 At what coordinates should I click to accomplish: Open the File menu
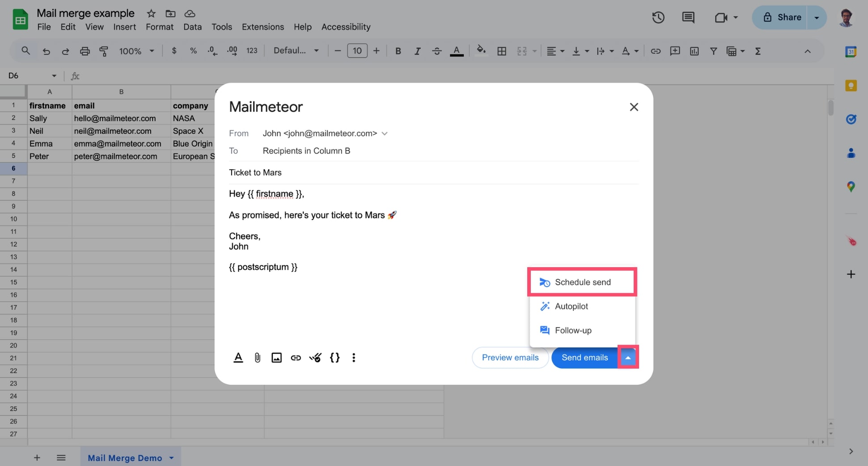pos(44,27)
